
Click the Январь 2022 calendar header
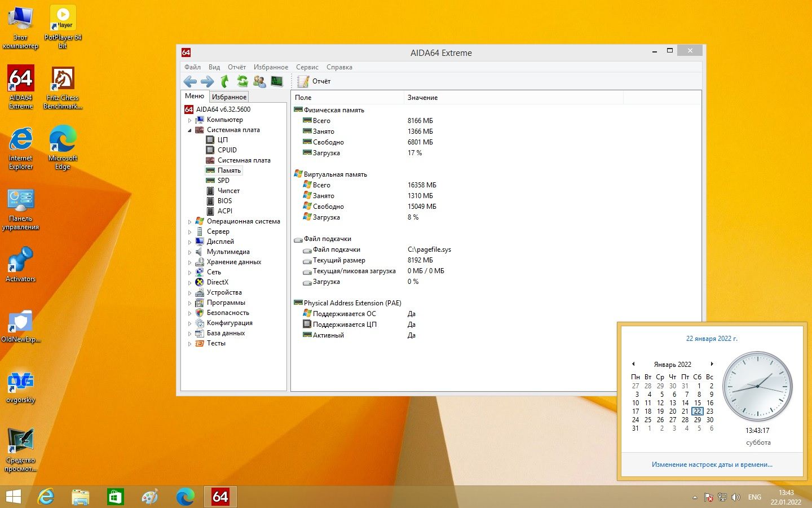672,365
